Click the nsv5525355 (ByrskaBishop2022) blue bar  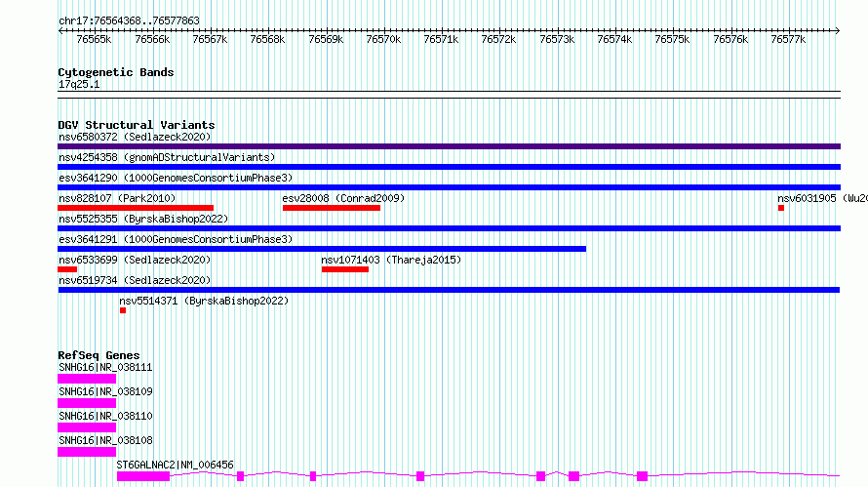coord(449,228)
